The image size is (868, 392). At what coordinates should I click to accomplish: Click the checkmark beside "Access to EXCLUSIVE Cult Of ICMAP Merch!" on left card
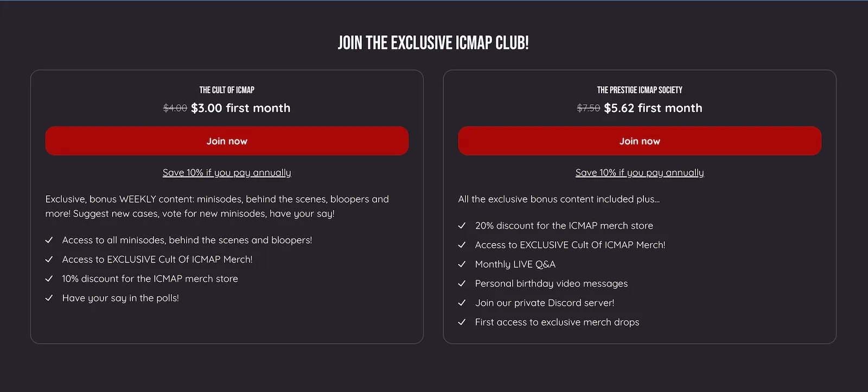pyautogui.click(x=49, y=259)
